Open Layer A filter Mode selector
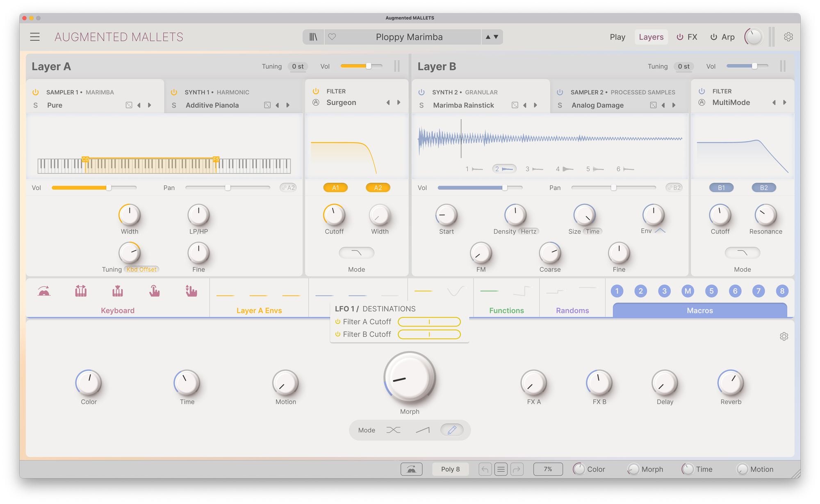The width and height of the screenshot is (820, 504). click(x=356, y=253)
